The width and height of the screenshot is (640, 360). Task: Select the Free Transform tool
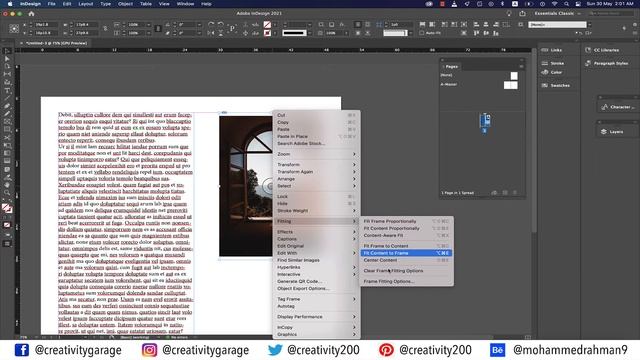point(7,145)
